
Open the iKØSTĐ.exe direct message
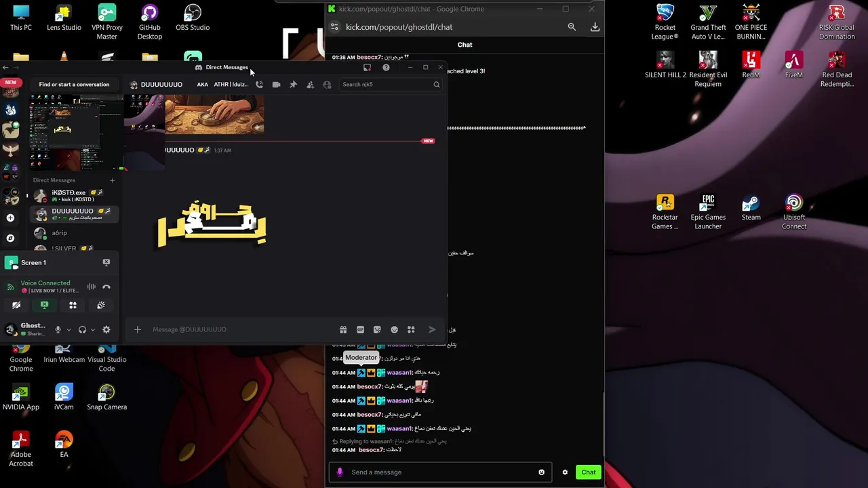pos(75,196)
